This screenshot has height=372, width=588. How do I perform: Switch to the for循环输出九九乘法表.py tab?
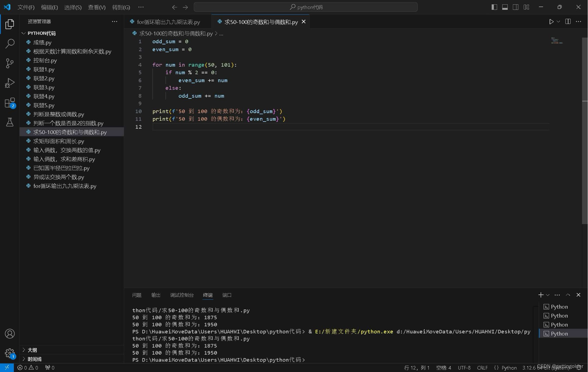click(x=168, y=22)
